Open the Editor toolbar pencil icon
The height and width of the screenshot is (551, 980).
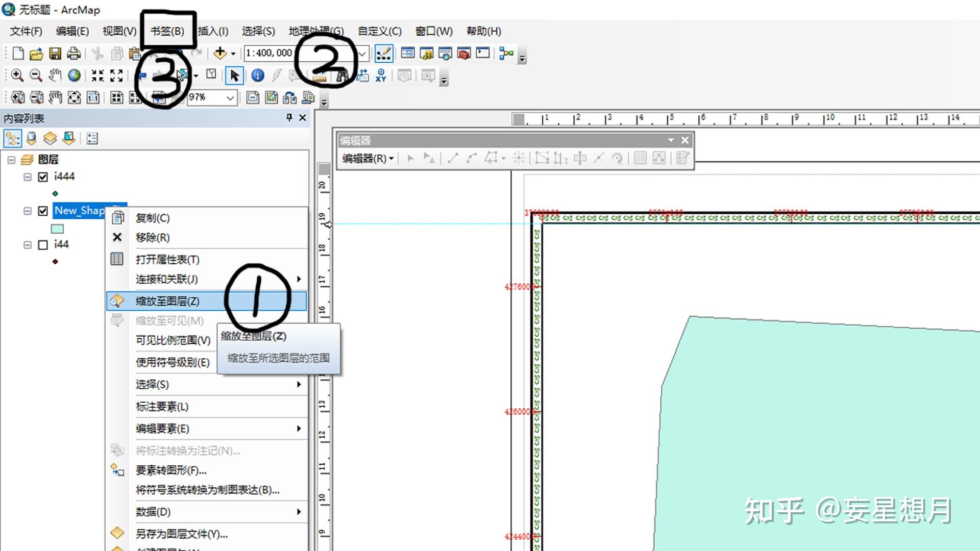[383, 53]
